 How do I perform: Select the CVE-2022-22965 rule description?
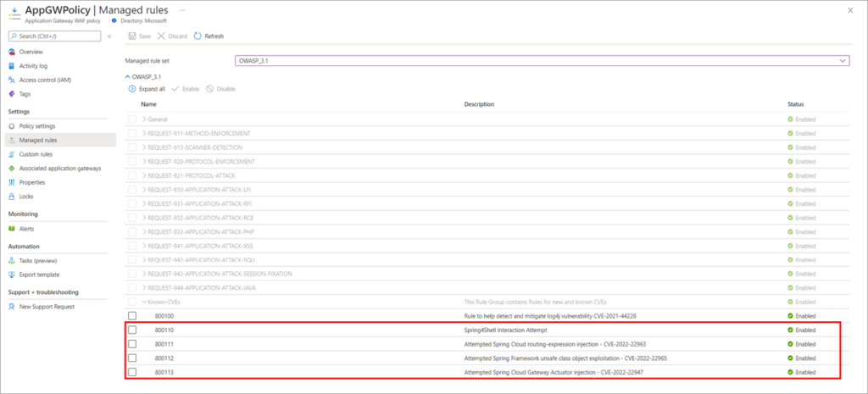coord(565,358)
